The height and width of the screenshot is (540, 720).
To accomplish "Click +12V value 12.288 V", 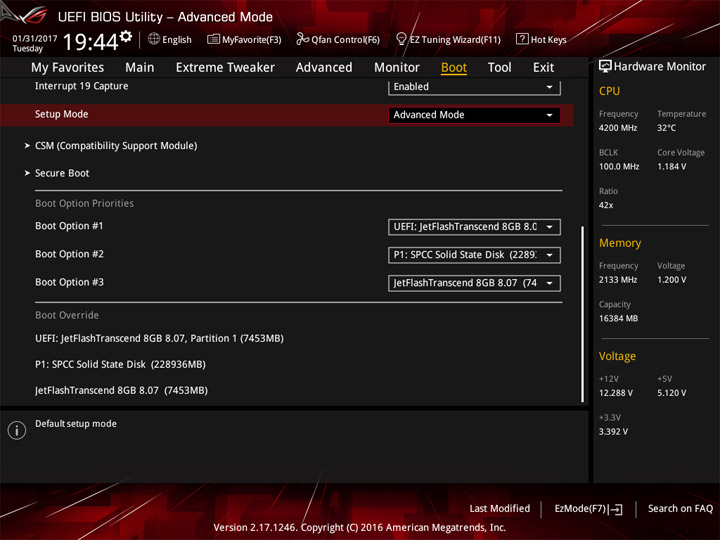I will pyautogui.click(x=616, y=393).
